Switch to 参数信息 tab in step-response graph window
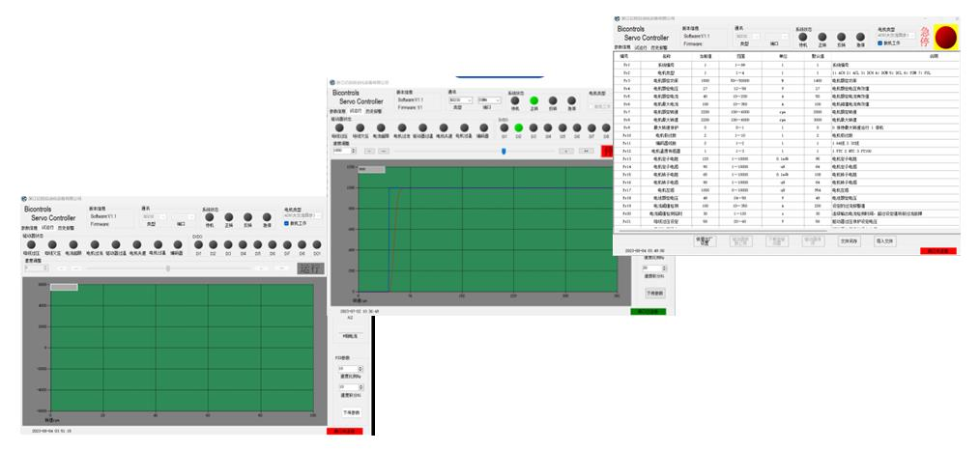This screenshot has width=980, height=451. point(338,111)
